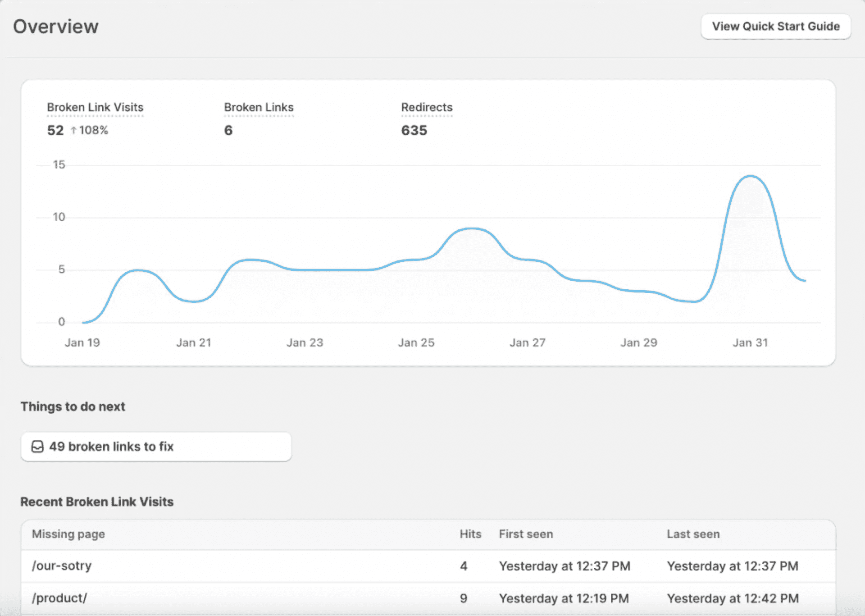The height and width of the screenshot is (616, 865).
Task: Click the Overview page heading
Action: [56, 27]
